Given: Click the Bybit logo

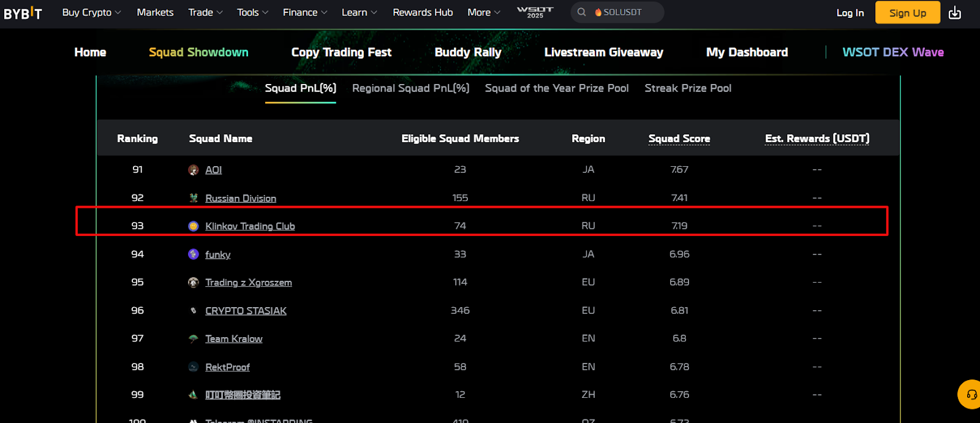Looking at the screenshot, I should (x=23, y=13).
